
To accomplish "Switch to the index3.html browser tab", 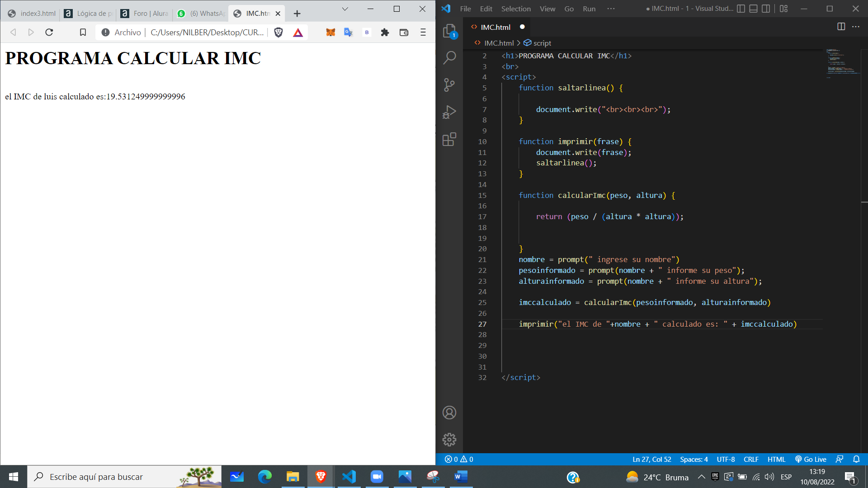I will (32, 14).
